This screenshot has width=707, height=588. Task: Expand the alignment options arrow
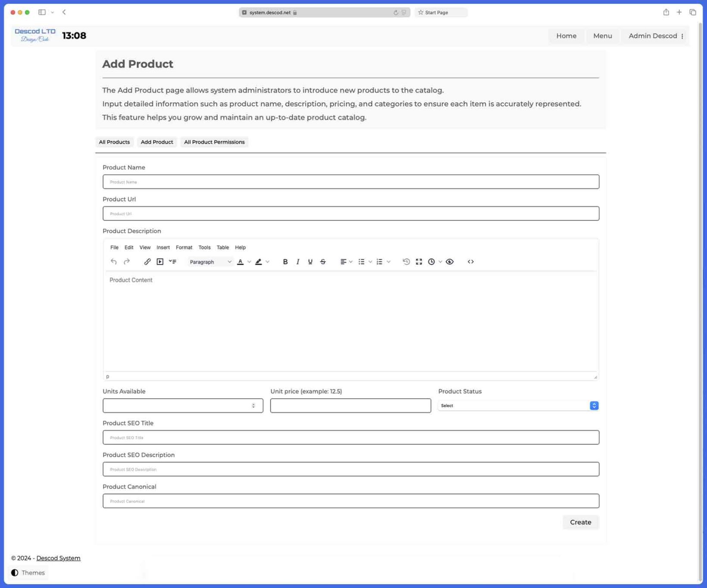pyautogui.click(x=351, y=262)
